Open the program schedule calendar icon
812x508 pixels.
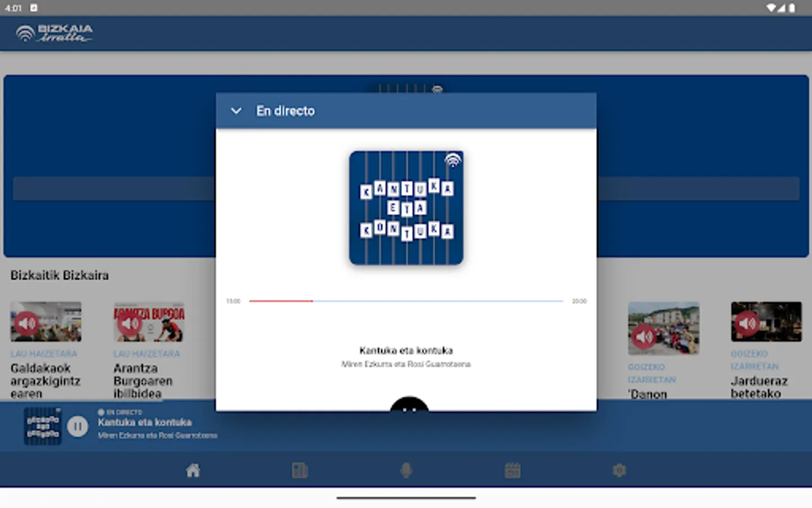[513, 470]
